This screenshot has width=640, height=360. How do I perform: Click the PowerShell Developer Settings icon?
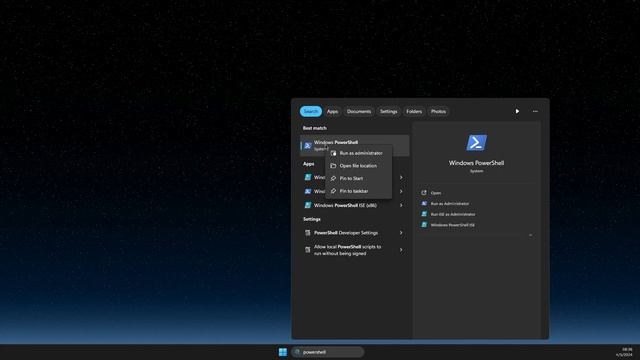point(308,233)
